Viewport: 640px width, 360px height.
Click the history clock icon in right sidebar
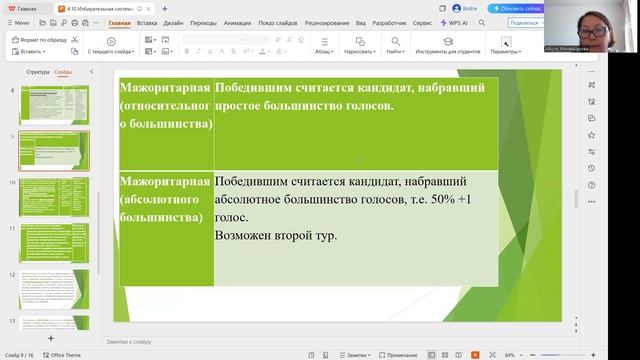tap(591, 168)
